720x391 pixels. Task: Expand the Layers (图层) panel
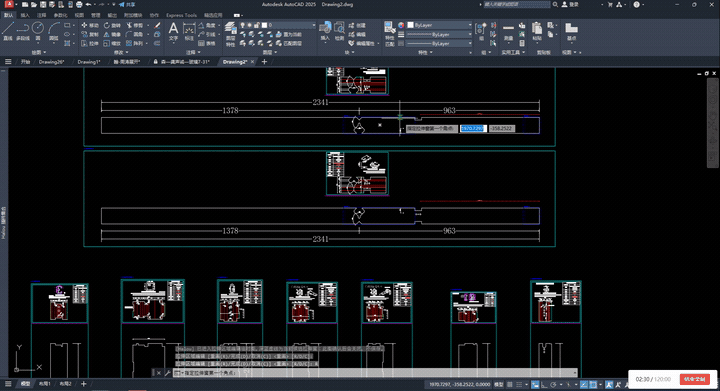(x=269, y=52)
